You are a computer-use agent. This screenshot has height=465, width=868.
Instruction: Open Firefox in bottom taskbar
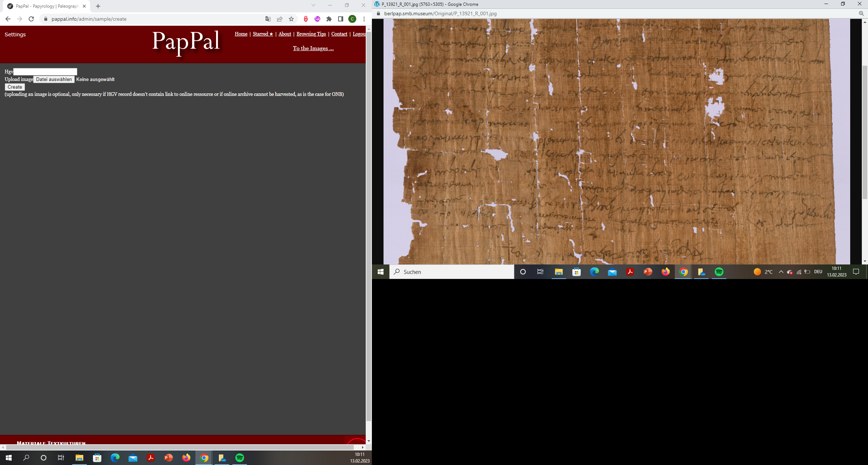186,458
